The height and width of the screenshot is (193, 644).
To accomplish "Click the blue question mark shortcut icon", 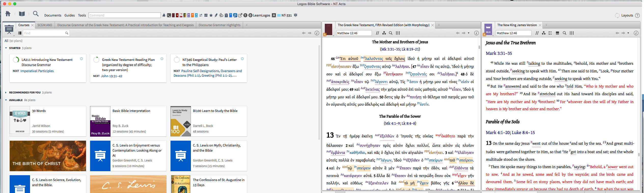I will [231, 15].
